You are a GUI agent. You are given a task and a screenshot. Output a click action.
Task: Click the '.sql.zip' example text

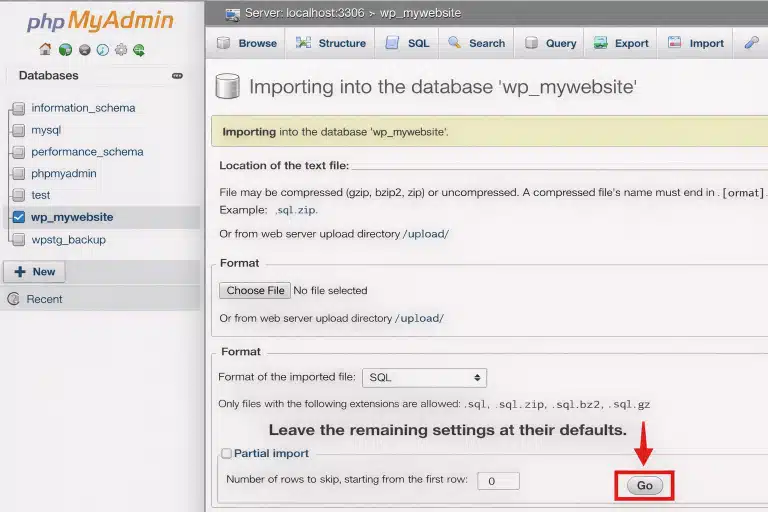pos(296,210)
